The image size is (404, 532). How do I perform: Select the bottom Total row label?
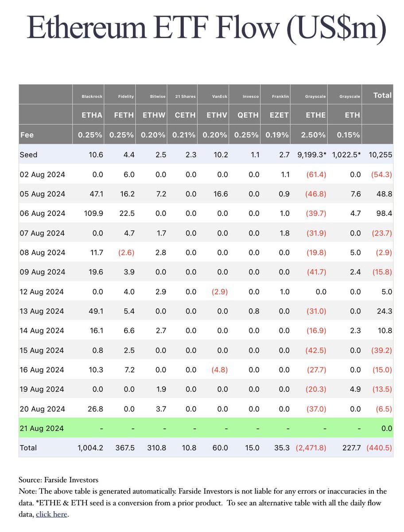tap(29, 448)
